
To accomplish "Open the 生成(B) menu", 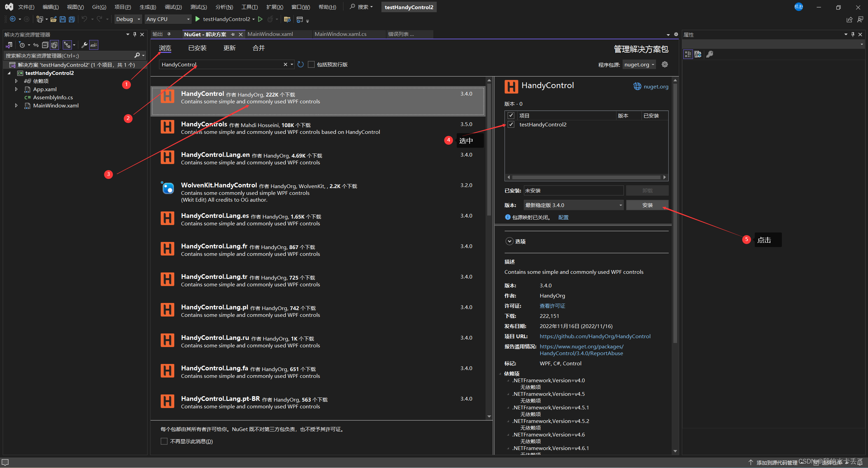I will pyautogui.click(x=148, y=7).
